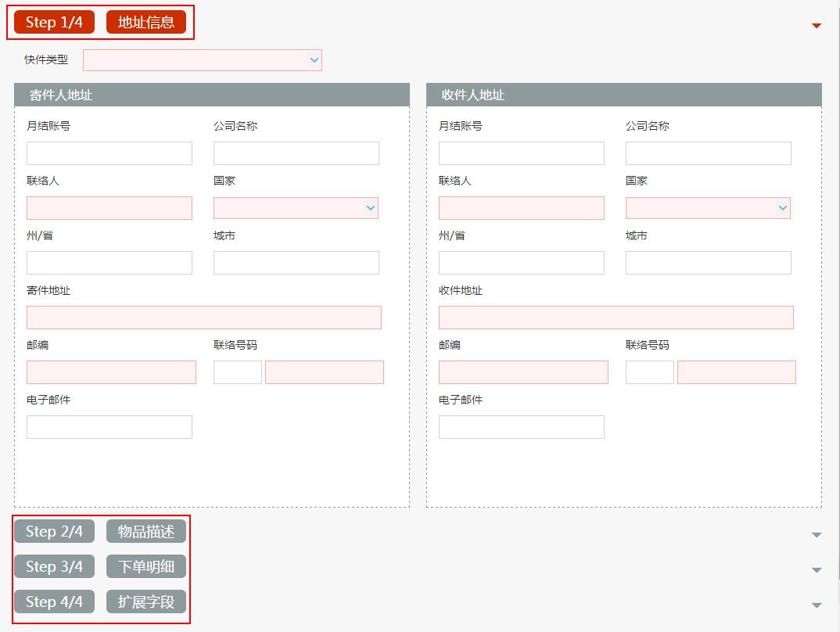Click the Step 2/4 button
The width and height of the screenshot is (840, 632).
[x=54, y=531]
